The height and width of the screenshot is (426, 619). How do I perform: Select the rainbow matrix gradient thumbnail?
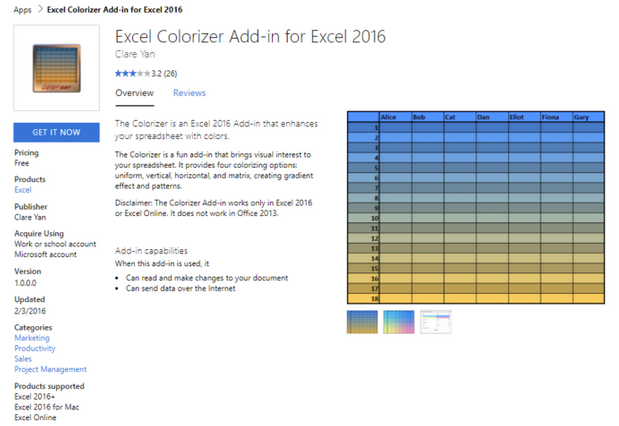click(x=399, y=322)
